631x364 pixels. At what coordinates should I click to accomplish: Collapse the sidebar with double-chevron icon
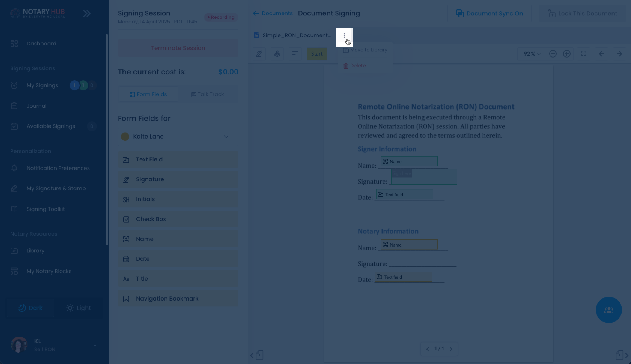[87, 14]
